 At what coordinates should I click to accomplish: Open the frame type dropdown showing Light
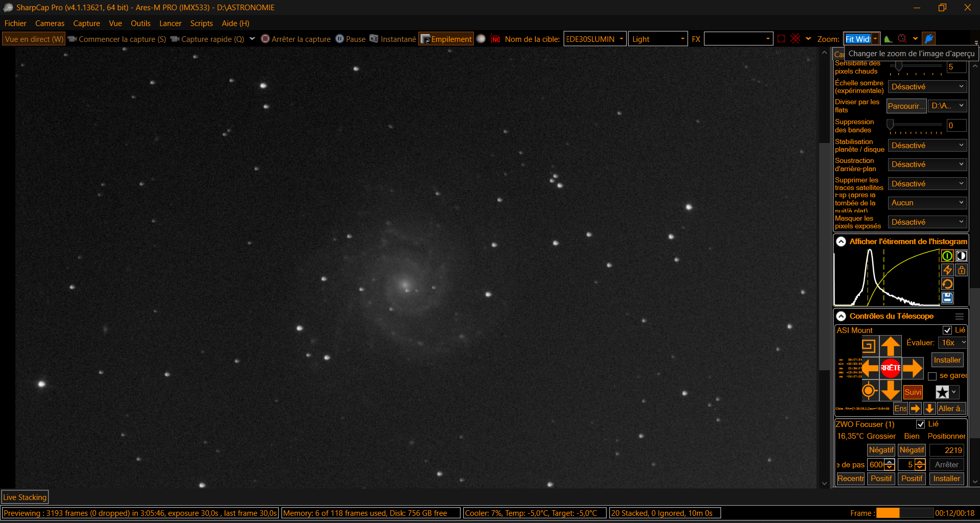[x=658, y=39]
